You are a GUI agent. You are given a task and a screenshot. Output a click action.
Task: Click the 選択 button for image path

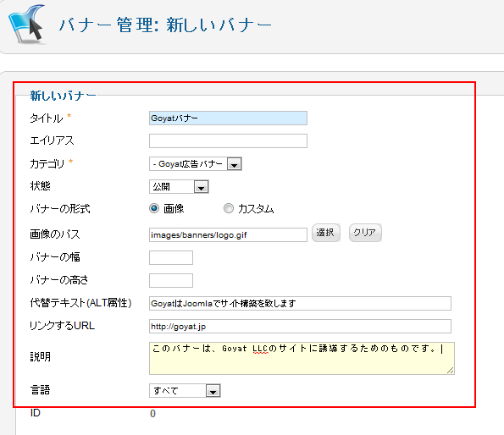click(x=325, y=233)
